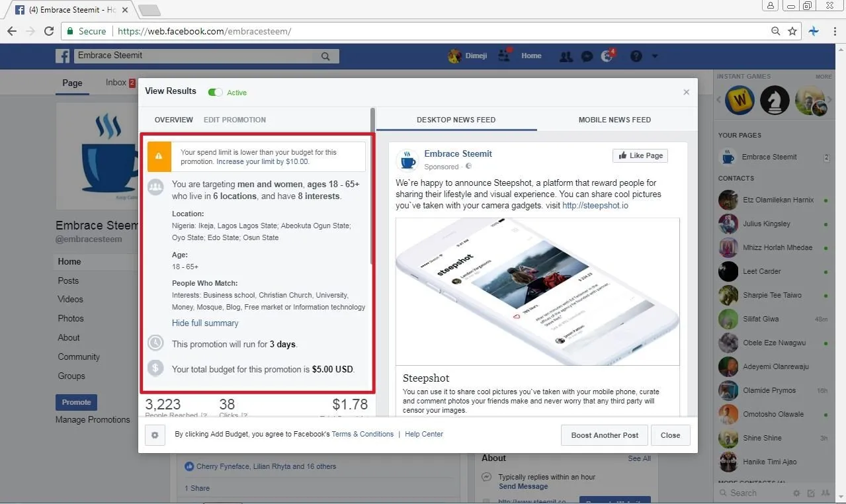Click Embrace Steemit page name in ad preview

coord(458,153)
